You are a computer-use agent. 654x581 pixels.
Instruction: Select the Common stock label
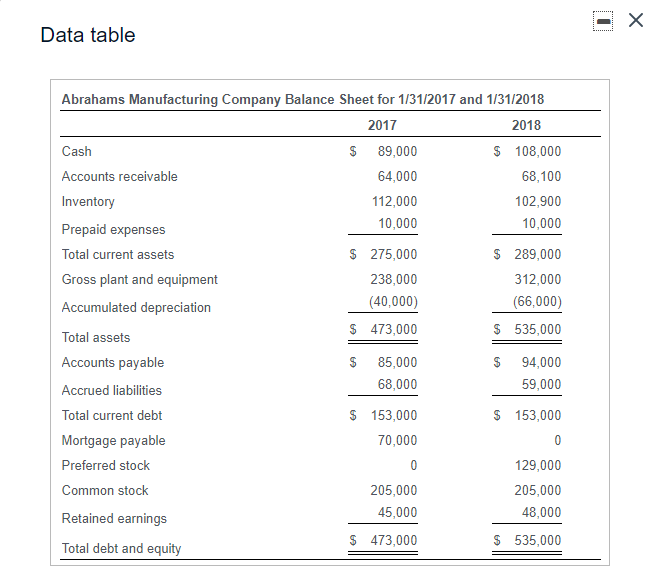[x=105, y=490]
